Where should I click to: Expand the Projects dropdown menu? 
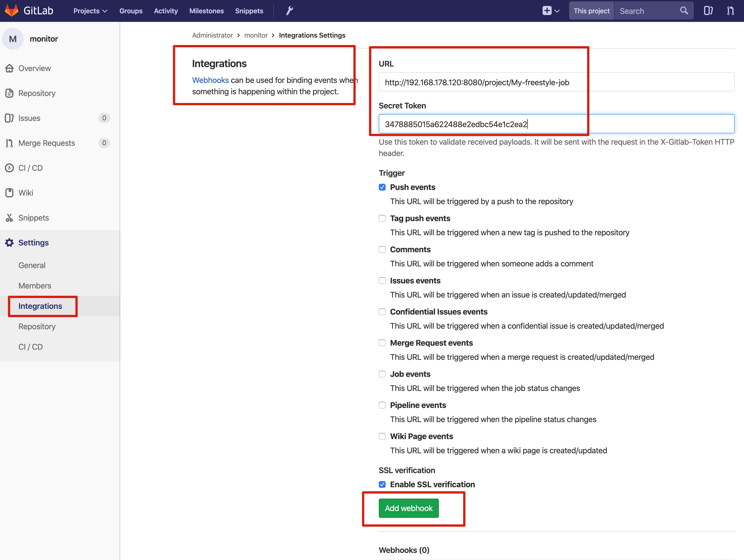point(90,11)
